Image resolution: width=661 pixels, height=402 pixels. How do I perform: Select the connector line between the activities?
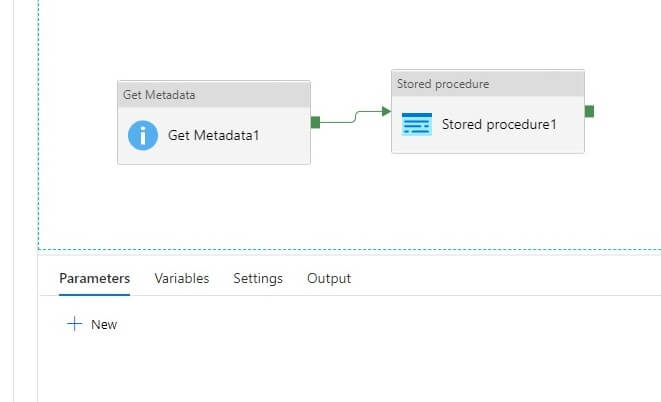[350, 119]
